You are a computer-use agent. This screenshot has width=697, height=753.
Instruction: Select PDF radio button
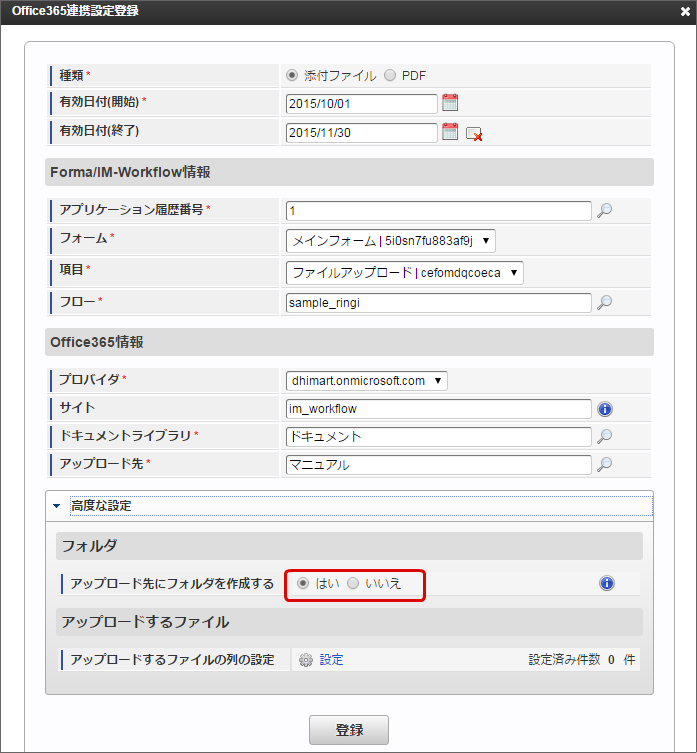(x=390, y=75)
